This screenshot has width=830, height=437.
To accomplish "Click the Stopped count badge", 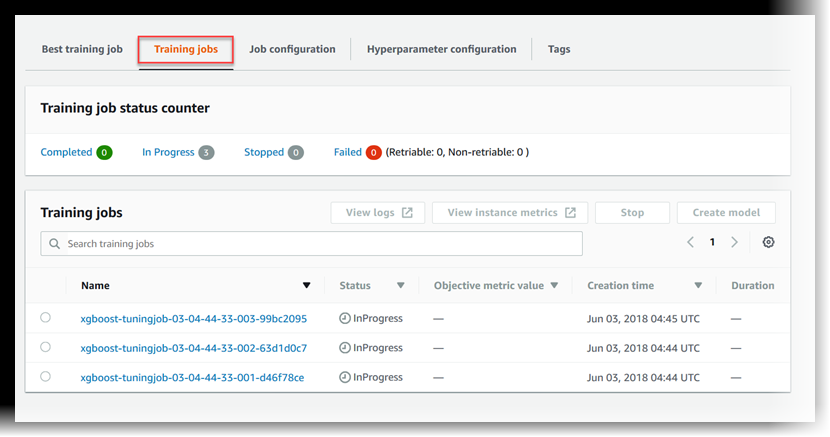I will 296,153.
